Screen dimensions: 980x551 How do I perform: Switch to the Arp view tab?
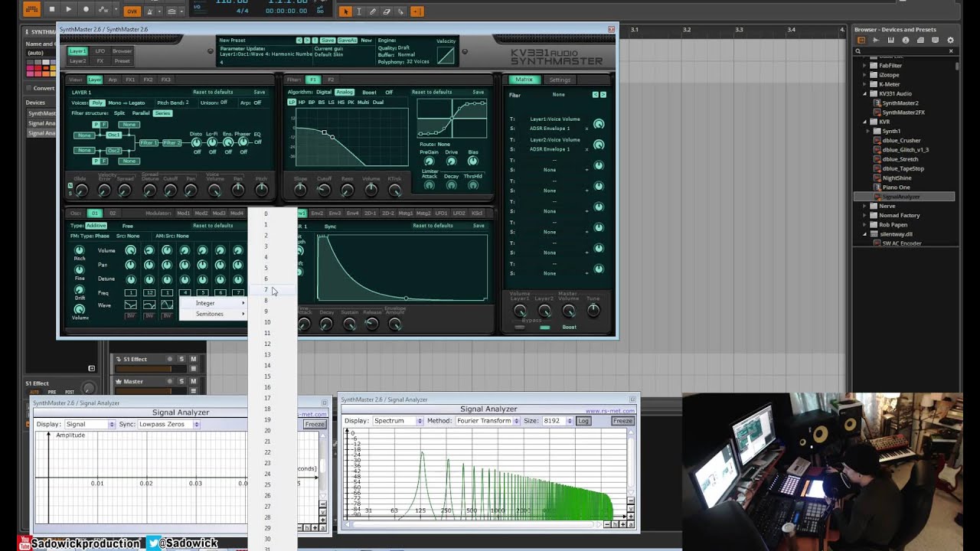113,80
